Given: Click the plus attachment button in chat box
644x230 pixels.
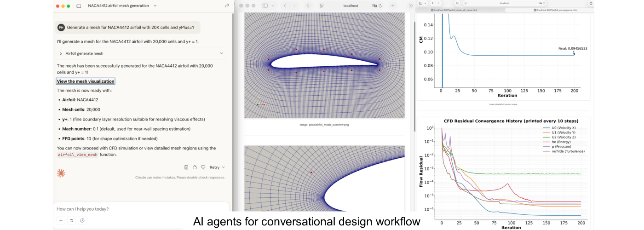Looking at the screenshot, I should click(x=61, y=220).
